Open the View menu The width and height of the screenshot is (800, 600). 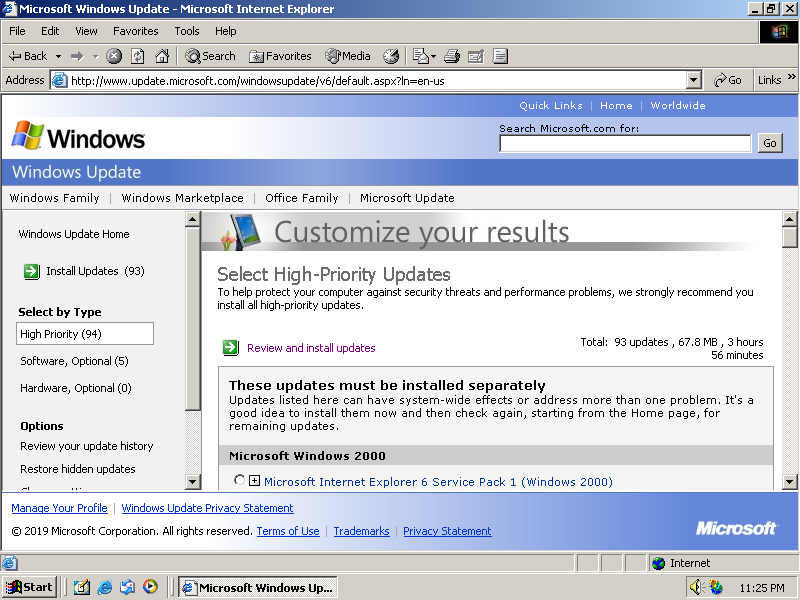[86, 31]
